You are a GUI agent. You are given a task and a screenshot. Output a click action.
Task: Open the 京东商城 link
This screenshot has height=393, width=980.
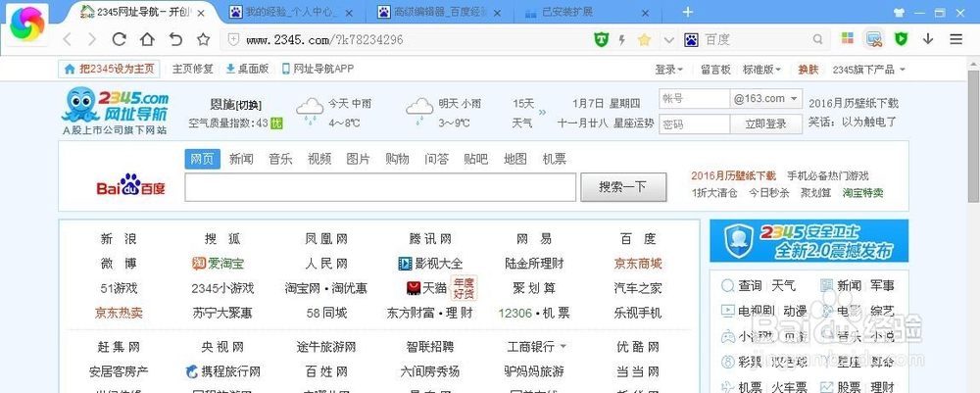[638, 264]
